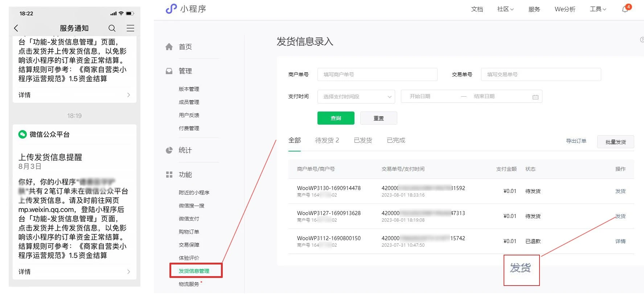Screen dimensions: 644x303
Task: Click the pie chart icon beside 统计
Action: click(169, 150)
